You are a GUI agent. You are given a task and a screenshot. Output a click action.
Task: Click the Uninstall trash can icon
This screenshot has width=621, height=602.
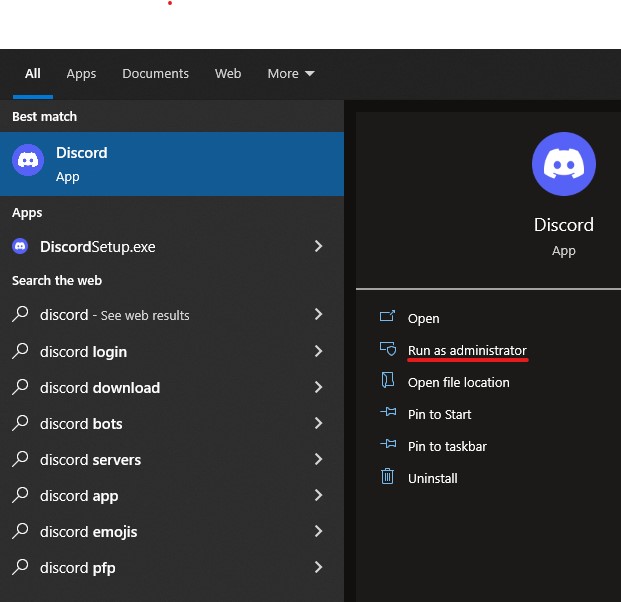[x=387, y=476]
